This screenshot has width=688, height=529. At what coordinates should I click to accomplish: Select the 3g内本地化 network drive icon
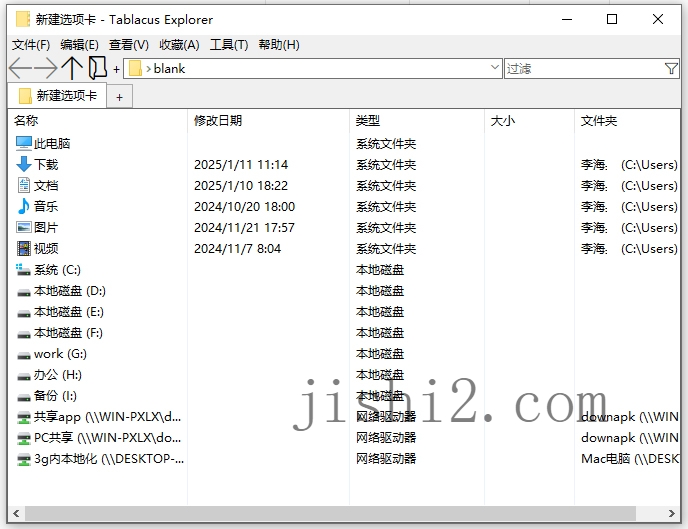(x=24, y=459)
